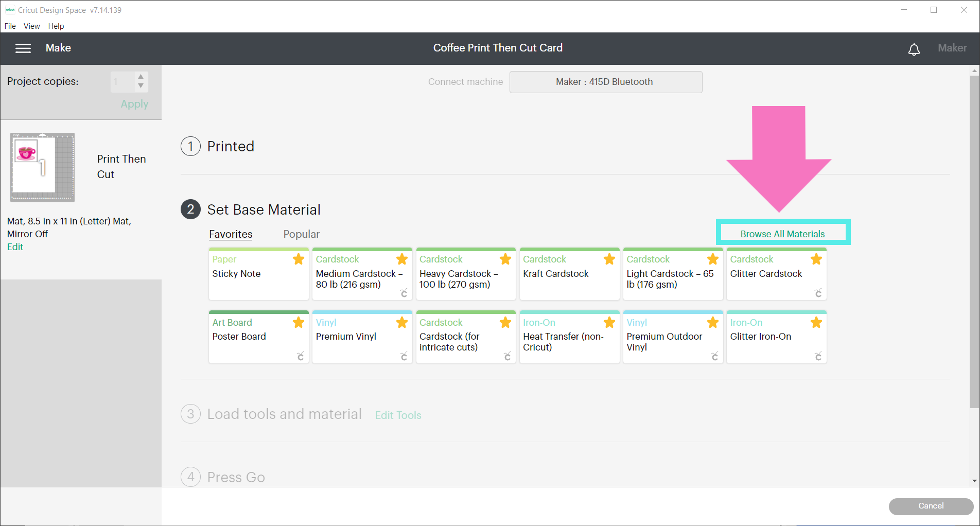The image size is (980, 526).
Task: Open the Maker 415D Bluetooth machine dropdown
Action: (x=605, y=82)
